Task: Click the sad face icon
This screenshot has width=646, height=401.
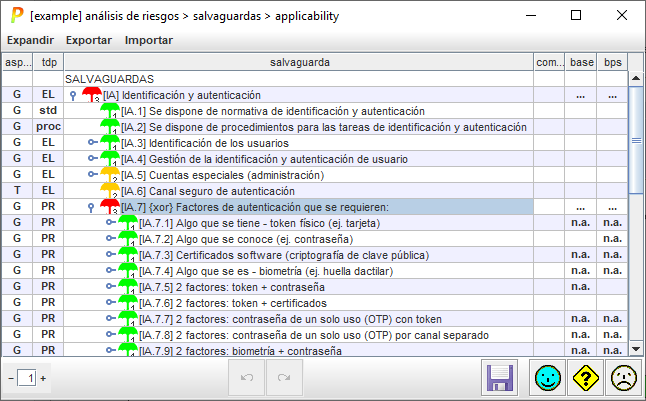Action: [623, 378]
